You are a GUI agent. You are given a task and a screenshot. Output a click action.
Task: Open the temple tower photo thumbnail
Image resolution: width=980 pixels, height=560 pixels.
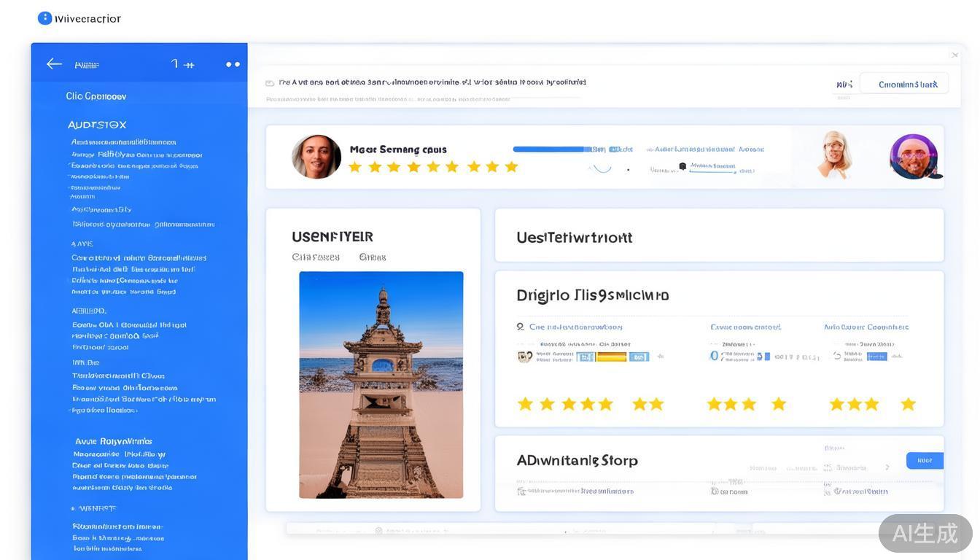click(381, 384)
